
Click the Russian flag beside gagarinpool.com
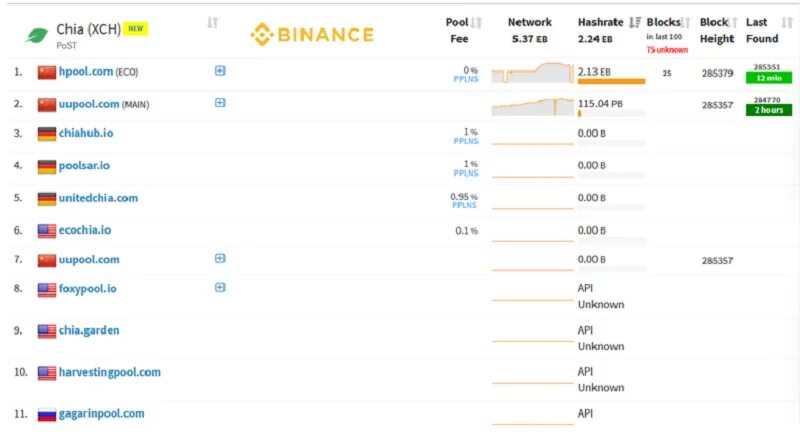tap(47, 414)
